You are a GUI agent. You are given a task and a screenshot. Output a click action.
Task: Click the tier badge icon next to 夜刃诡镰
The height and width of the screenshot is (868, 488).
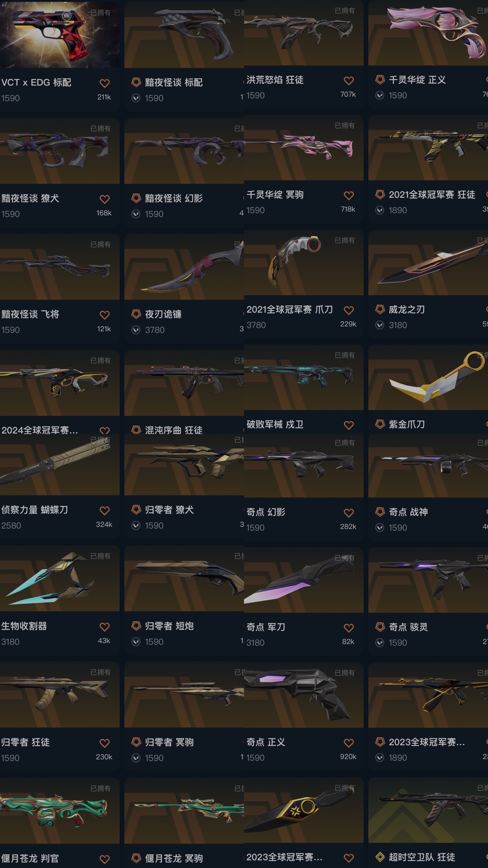coord(136,314)
